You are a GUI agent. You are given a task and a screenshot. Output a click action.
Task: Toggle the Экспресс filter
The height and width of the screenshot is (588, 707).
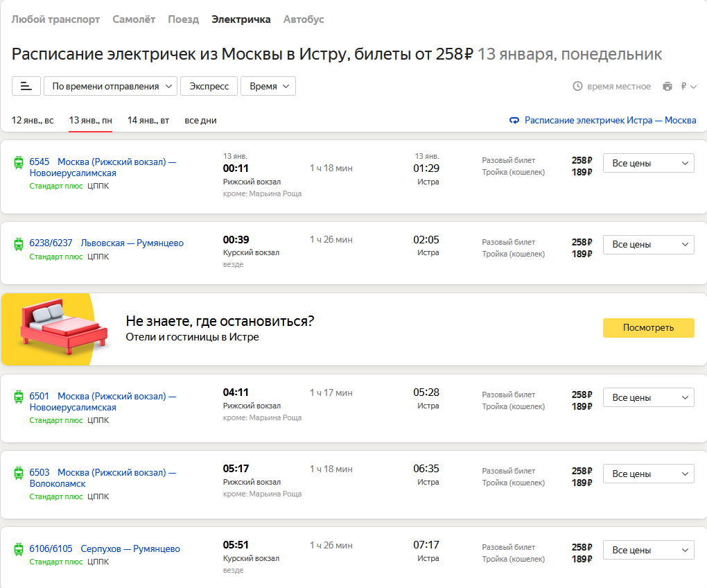(209, 86)
